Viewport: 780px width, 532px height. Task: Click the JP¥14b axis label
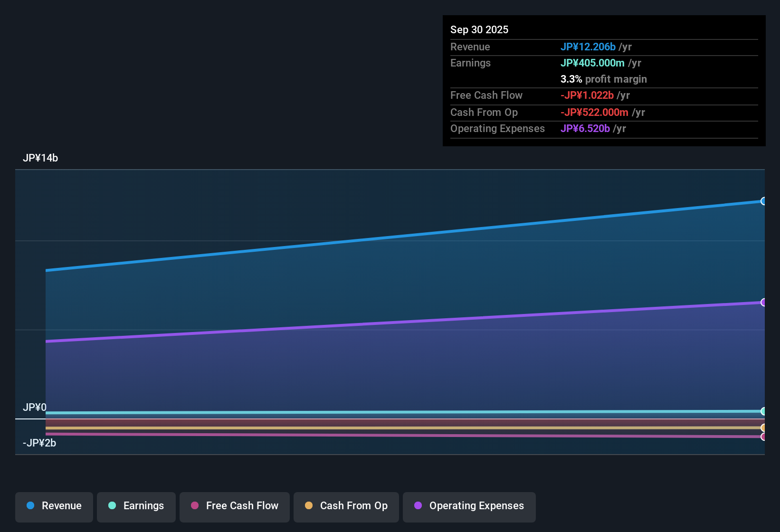tap(40, 158)
